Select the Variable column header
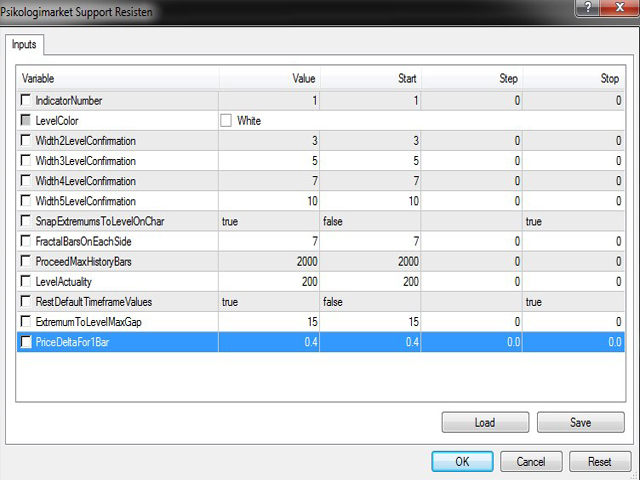Viewport: 640px width, 480px height. point(118,78)
